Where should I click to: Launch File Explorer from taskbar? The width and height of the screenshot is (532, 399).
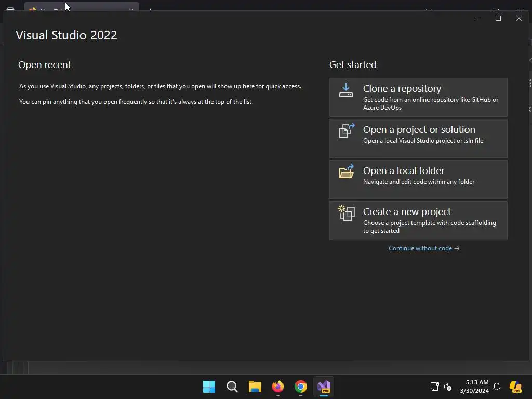[255, 387]
